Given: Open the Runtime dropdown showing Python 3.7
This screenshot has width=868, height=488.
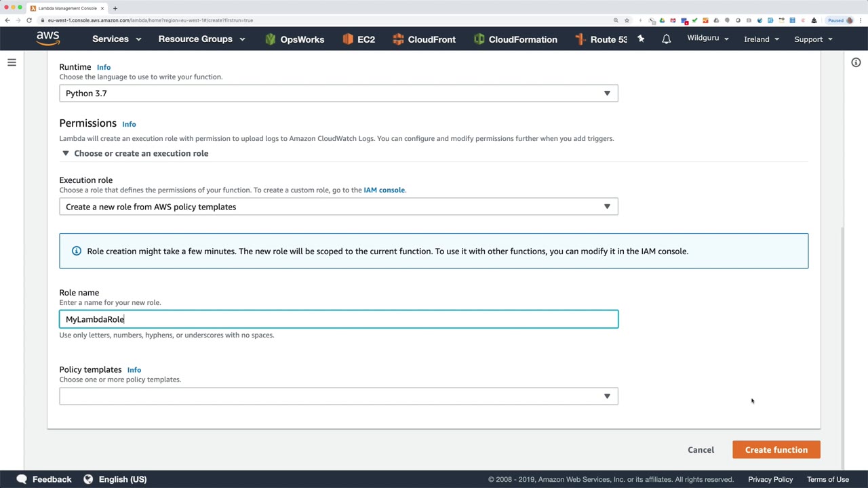Looking at the screenshot, I should (338, 94).
